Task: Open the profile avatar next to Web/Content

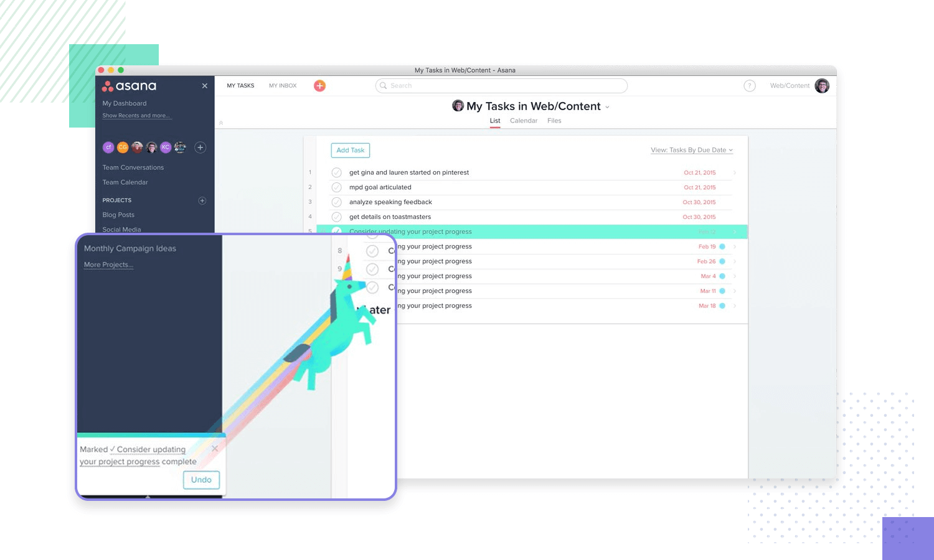Action: tap(822, 86)
